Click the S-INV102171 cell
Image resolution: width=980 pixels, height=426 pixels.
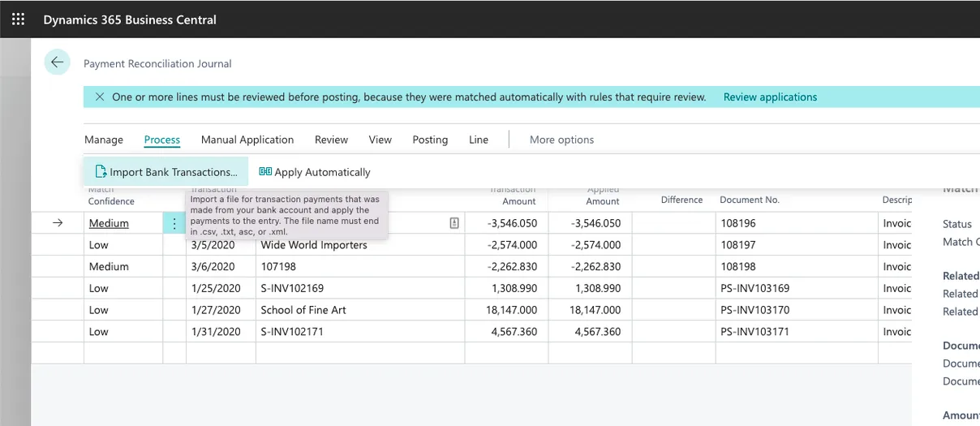click(360, 331)
